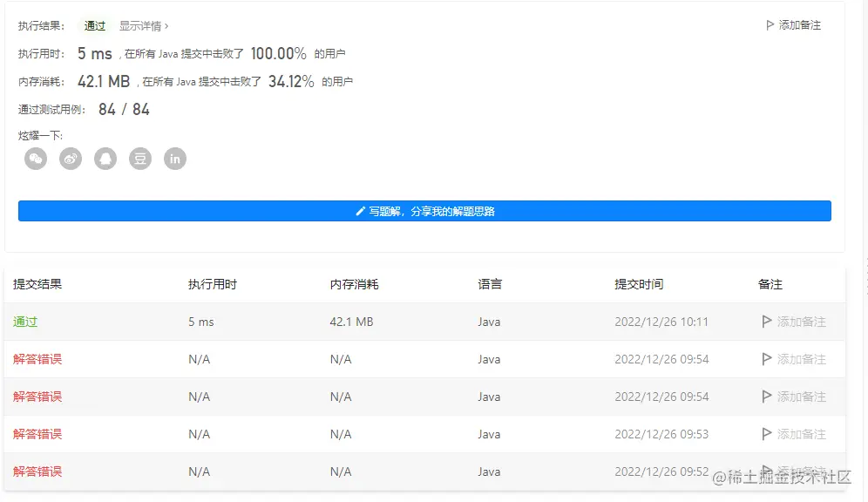This screenshot has width=868, height=502.
Task: Click the 炫耀一下 label
Action: click(x=40, y=136)
